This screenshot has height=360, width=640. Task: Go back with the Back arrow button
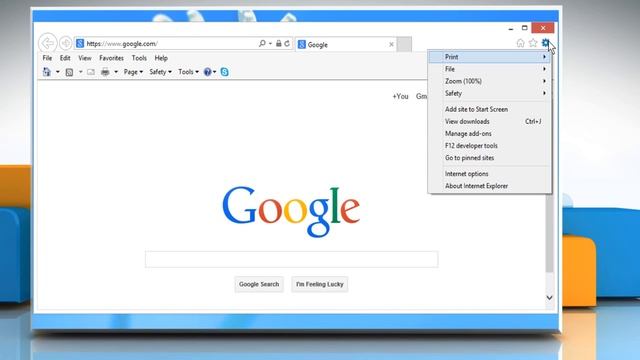pyautogui.click(x=48, y=43)
